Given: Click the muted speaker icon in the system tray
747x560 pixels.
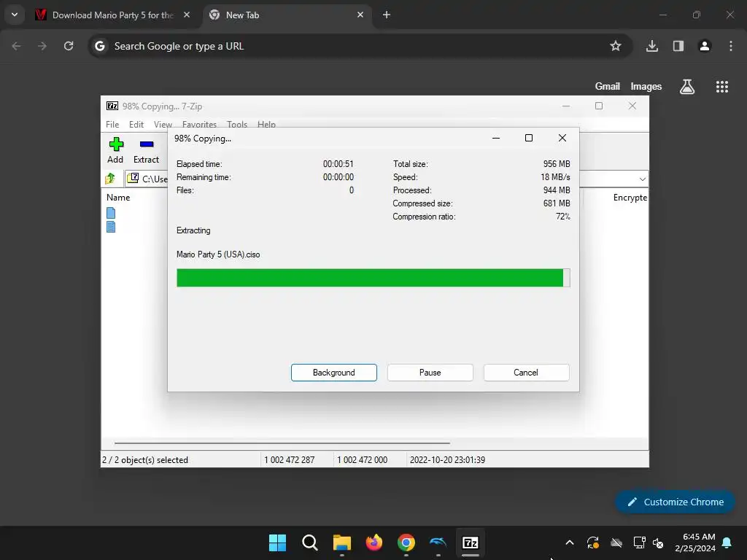Looking at the screenshot, I should pyautogui.click(x=658, y=542).
